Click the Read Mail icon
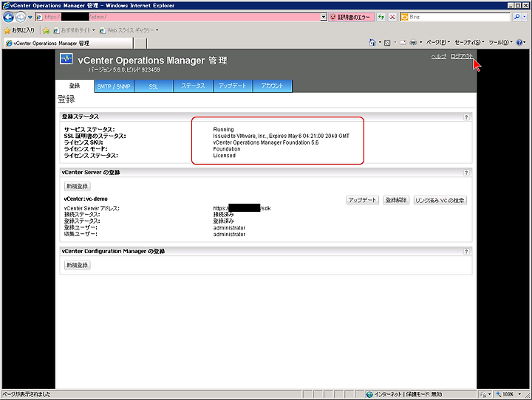The height and width of the screenshot is (400, 532). 403,42
